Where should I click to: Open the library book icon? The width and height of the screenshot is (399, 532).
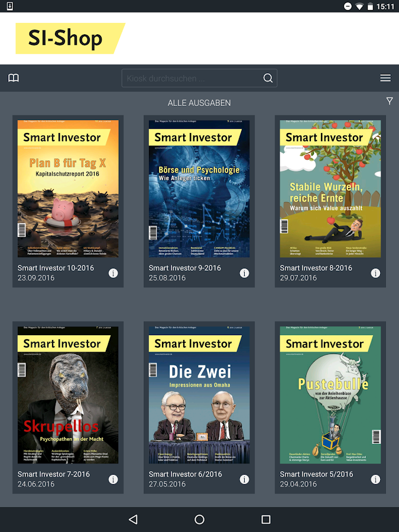14,78
